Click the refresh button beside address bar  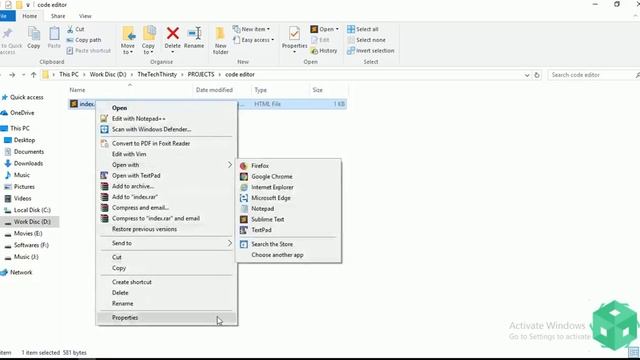click(537, 75)
